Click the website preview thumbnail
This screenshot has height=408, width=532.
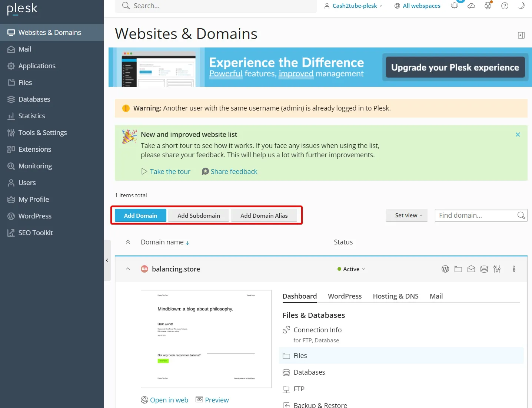click(x=206, y=339)
